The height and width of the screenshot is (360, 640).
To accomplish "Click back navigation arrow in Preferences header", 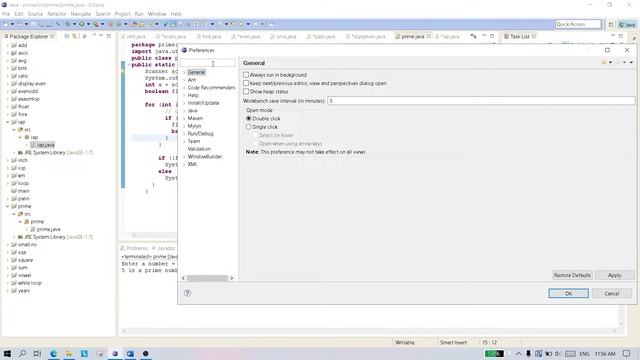I will [x=604, y=63].
